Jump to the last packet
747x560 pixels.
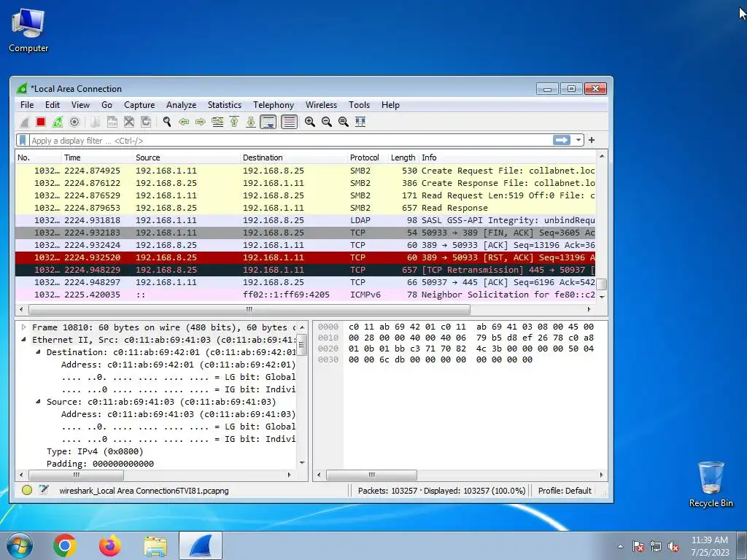click(251, 122)
